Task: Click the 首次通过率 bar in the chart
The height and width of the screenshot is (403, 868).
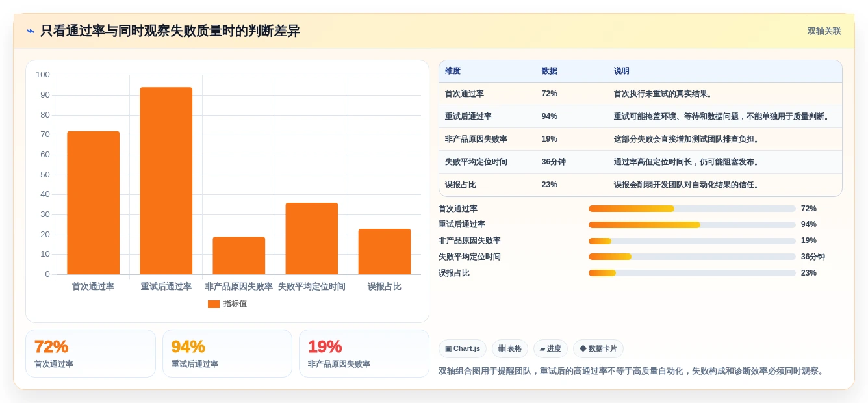Action: (94, 203)
